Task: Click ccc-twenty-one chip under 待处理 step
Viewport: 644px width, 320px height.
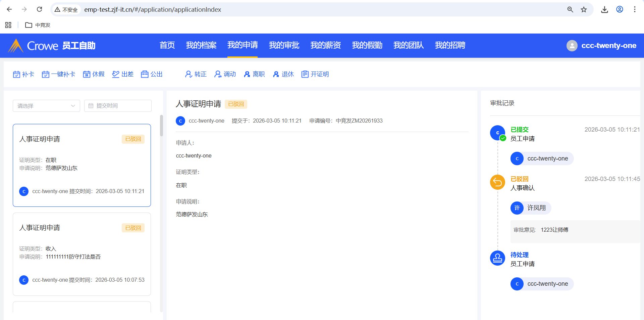Action: point(542,284)
